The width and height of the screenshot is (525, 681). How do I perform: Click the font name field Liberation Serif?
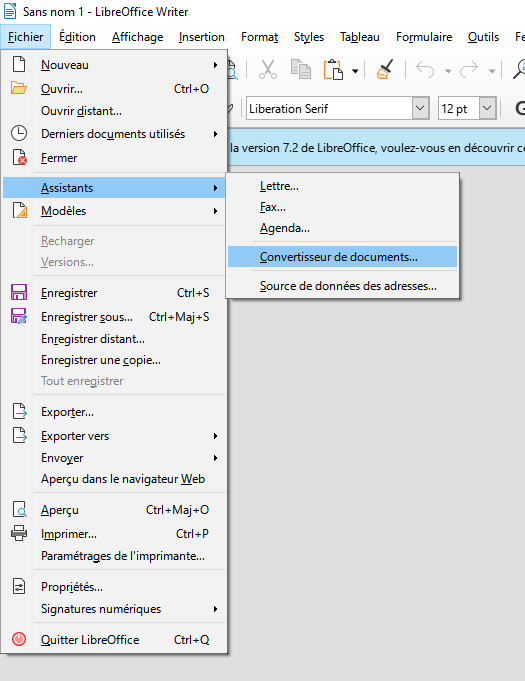tap(330, 108)
